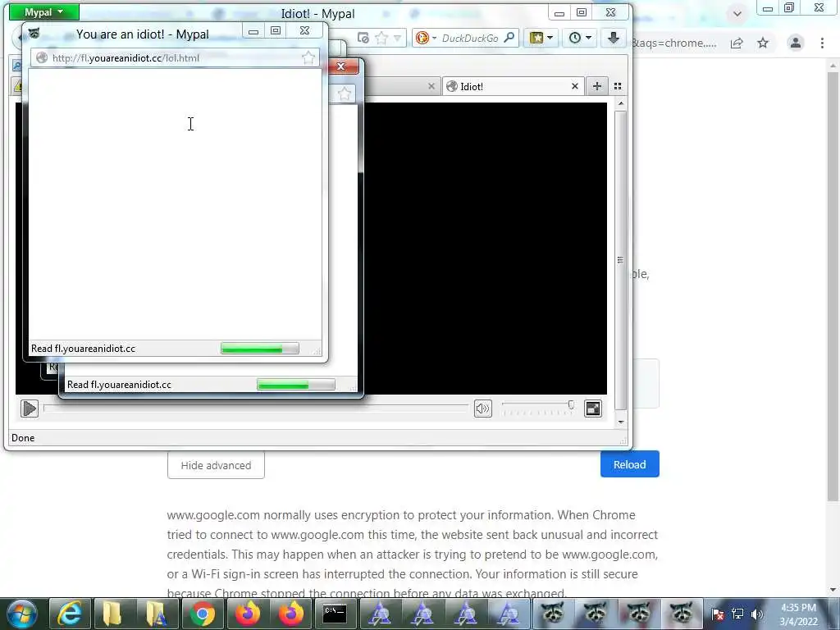
Task: Open the History clock button
Action: pos(575,38)
